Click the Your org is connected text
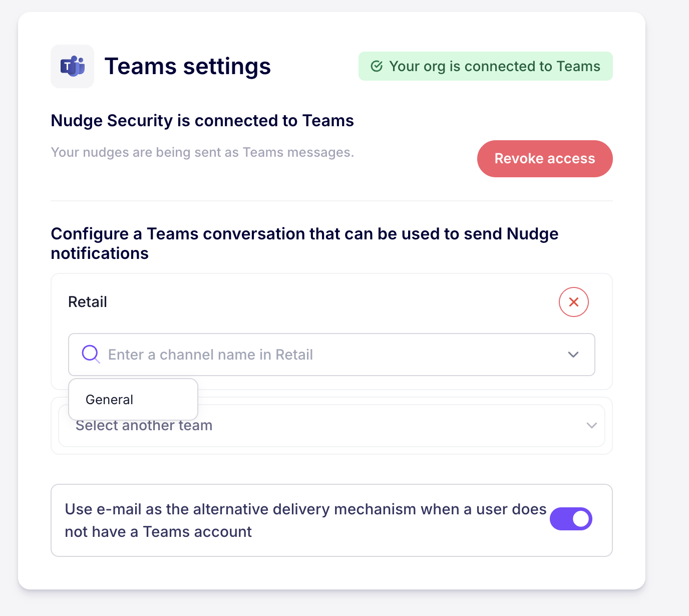 (x=495, y=66)
